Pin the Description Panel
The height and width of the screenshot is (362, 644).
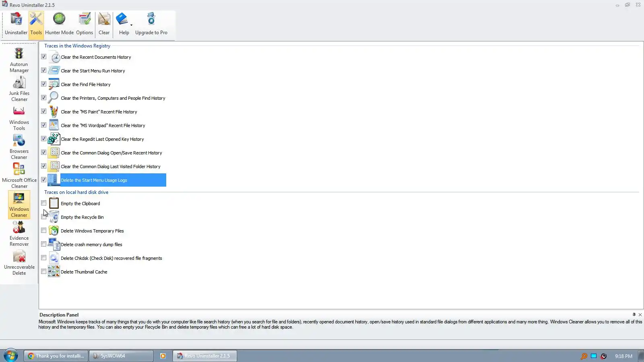click(x=634, y=315)
